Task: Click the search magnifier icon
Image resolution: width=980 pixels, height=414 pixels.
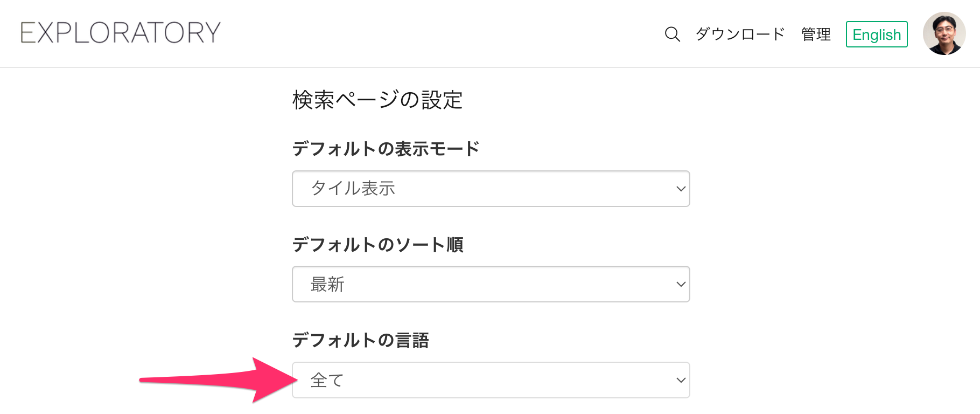Action: (672, 34)
